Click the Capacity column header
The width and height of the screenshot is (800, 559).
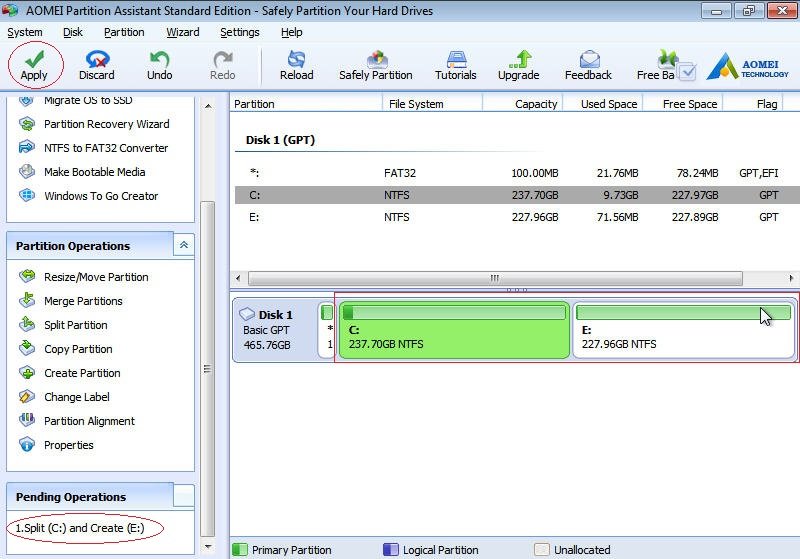[x=535, y=104]
